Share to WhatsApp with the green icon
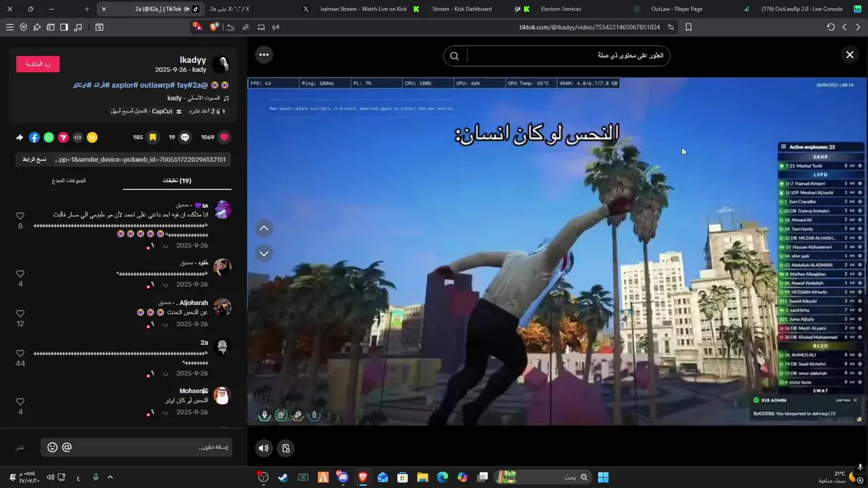Image resolution: width=868 pixels, height=488 pixels. (49, 138)
